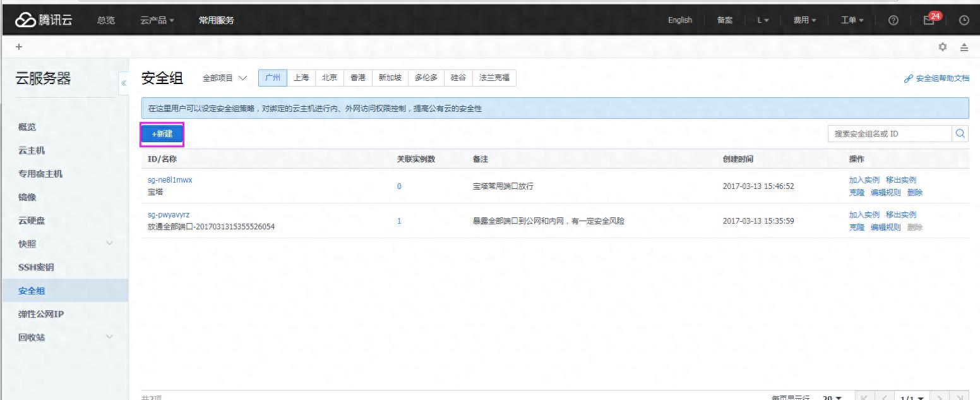Open the help question mark icon

click(x=893, y=20)
